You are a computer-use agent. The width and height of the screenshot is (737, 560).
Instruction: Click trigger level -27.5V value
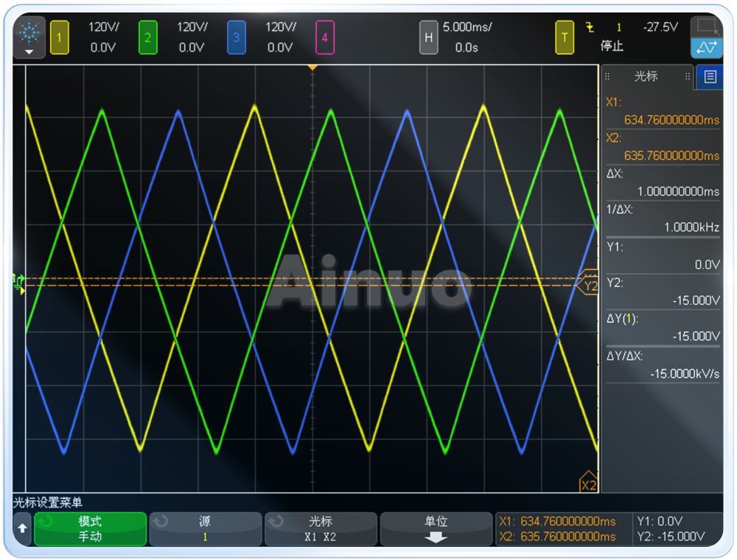(660, 27)
